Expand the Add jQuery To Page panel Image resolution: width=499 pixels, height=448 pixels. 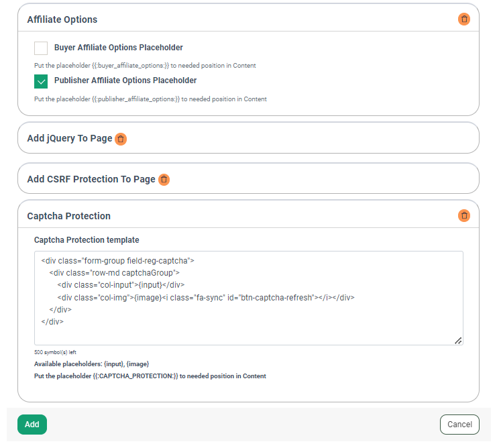click(x=248, y=138)
